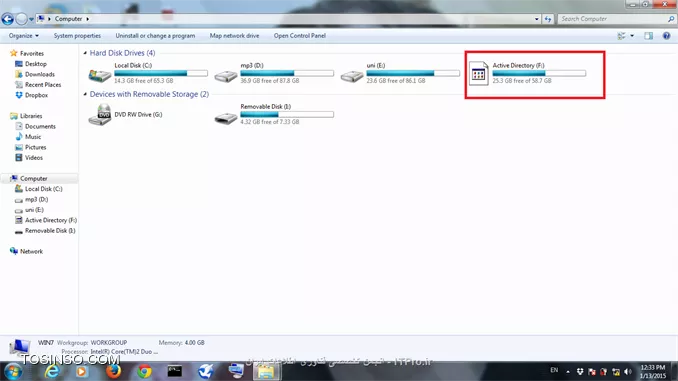This screenshot has height=381, width=678.
Task: Launch Google Chrome from the taskbar
Action: pyautogui.click(x=144, y=371)
